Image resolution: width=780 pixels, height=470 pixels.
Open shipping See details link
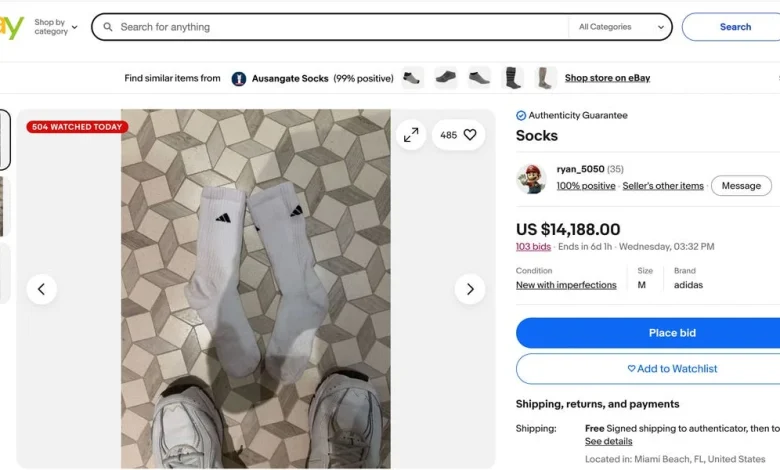(608, 441)
